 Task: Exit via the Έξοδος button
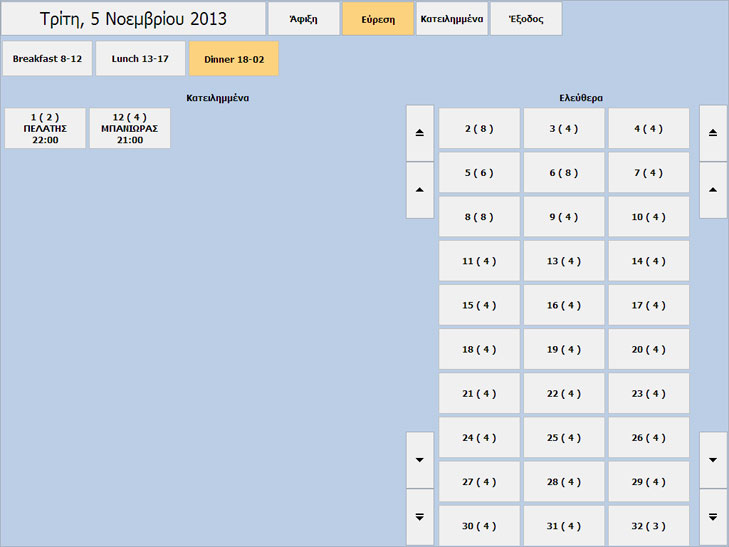point(526,19)
